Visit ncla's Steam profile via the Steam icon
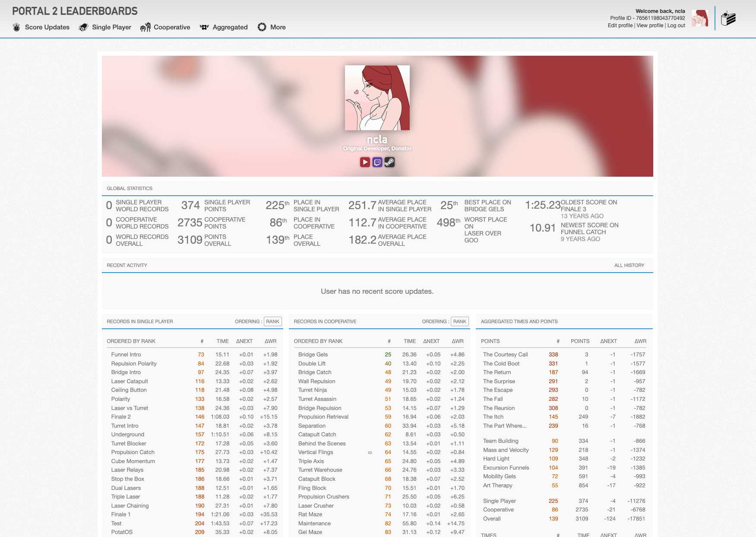The width and height of the screenshot is (756, 537). [389, 162]
